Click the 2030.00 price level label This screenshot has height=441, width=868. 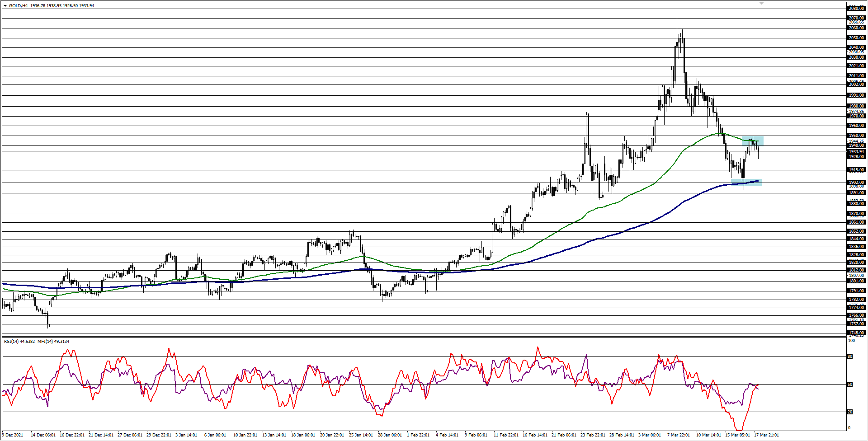coord(856,57)
